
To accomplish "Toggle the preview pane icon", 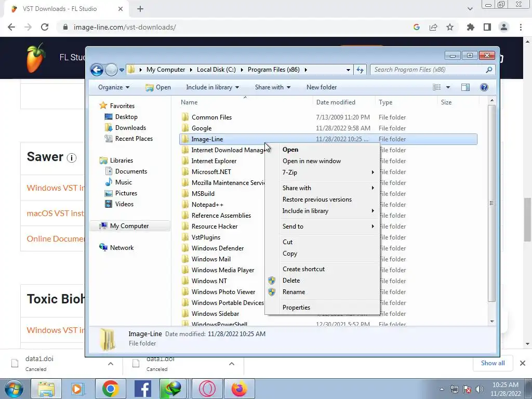I will 465,87.
